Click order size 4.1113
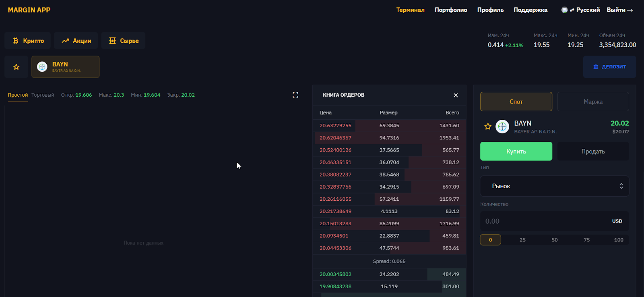 click(x=389, y=211)
